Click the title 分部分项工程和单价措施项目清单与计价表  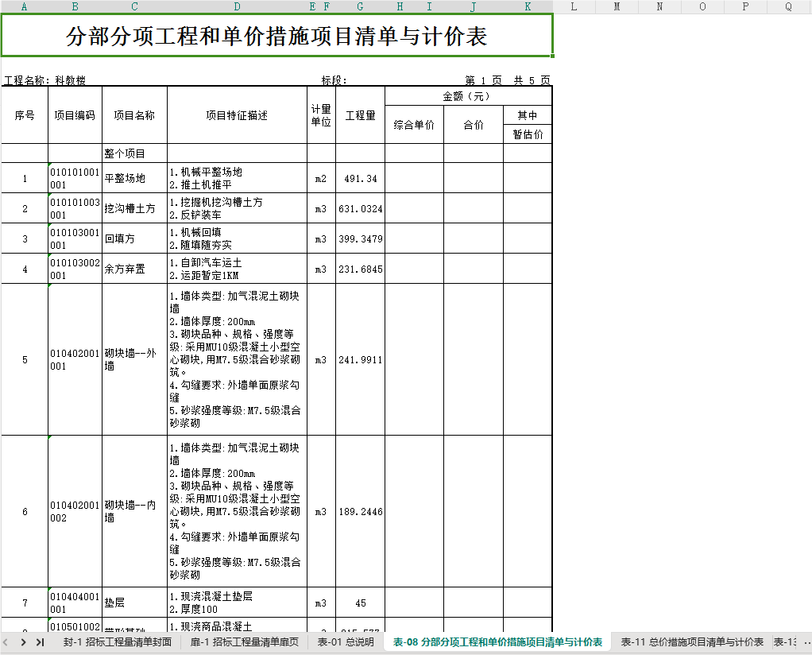coord(277,35)
